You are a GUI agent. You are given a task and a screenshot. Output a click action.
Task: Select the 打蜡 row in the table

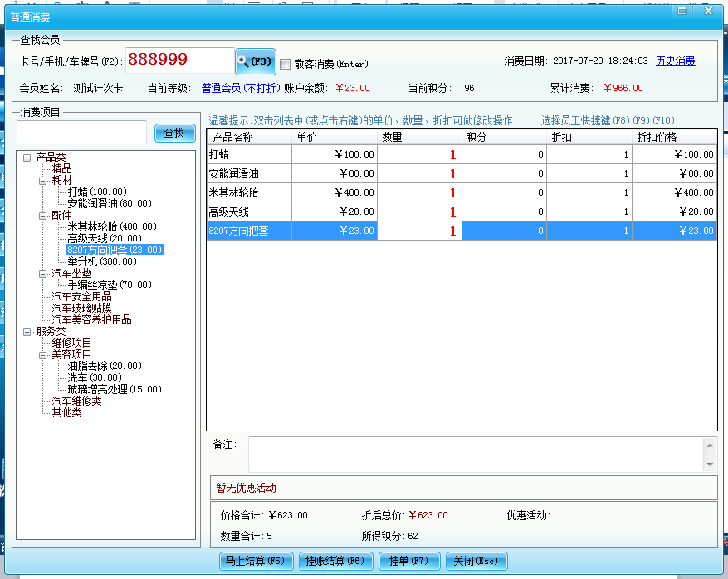pos(462,154)
